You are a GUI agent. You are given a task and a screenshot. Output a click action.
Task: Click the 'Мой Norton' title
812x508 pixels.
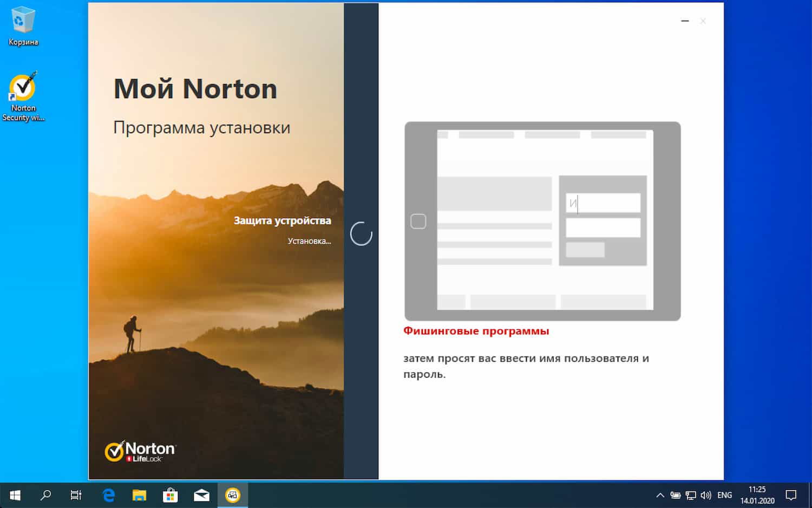(195, 89)
